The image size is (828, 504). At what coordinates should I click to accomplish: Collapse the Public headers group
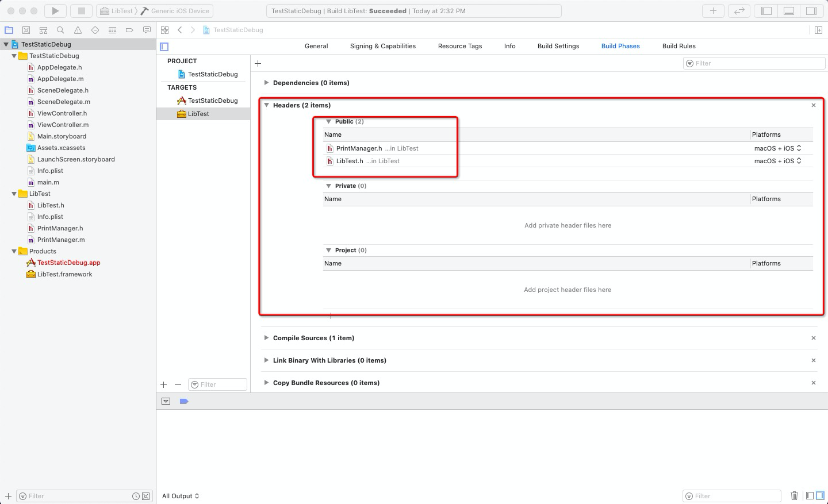(328, 121)
